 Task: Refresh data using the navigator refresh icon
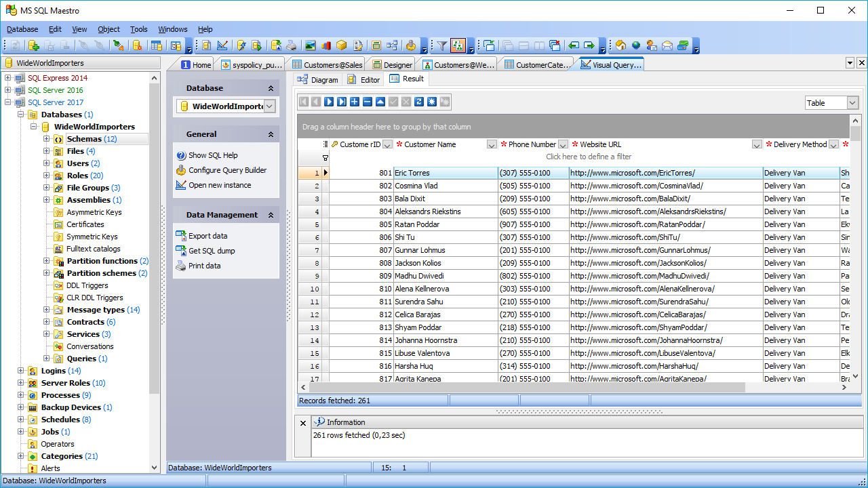coord(419,102)
